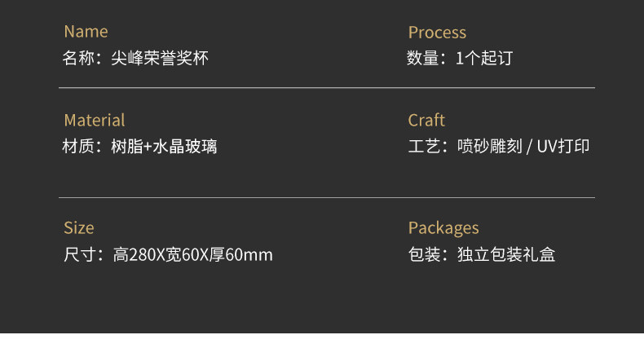Screen dimensions: 644x357
Task: Select the product name "尖峰荣誉奖杯"
Action: pos(160,59)
